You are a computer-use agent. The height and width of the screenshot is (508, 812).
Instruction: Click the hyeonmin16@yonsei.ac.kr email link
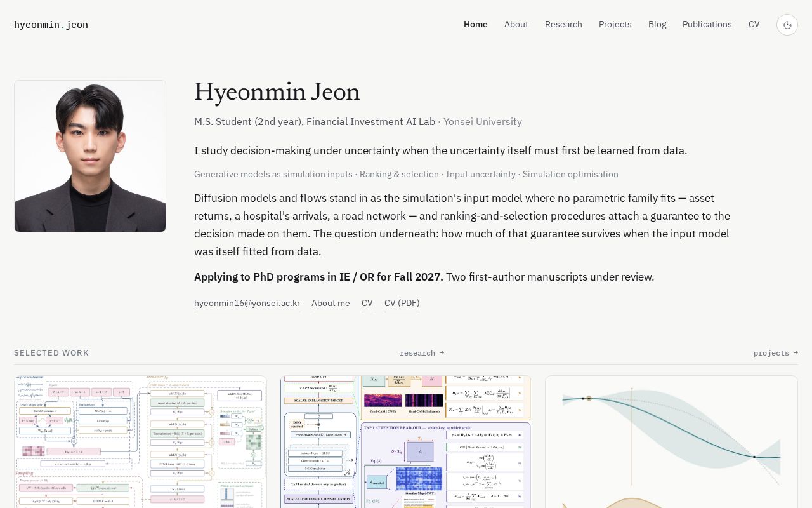pos(247,303)
